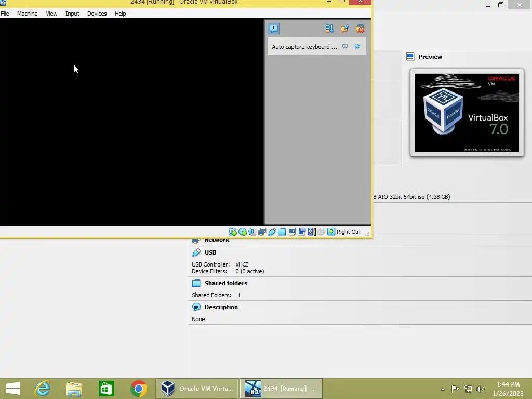
Task: Open the USB section in Manager details
Action: (210, 252)
